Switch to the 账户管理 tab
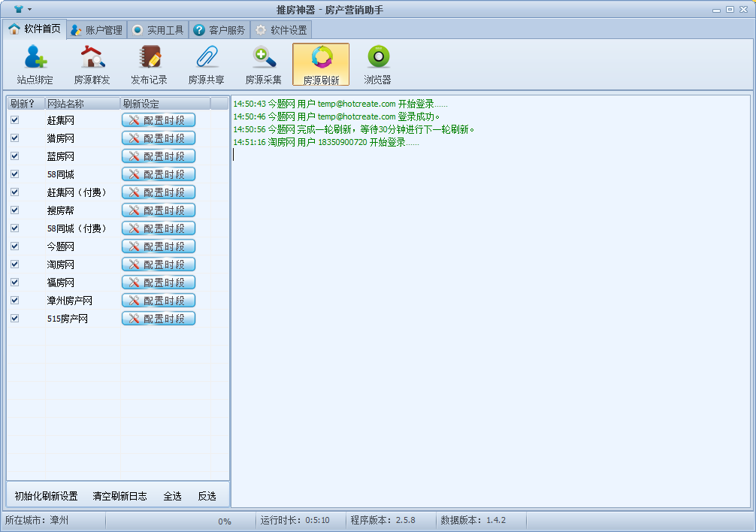This screenshot has height=532, width=756. click(x=96, y=30)
